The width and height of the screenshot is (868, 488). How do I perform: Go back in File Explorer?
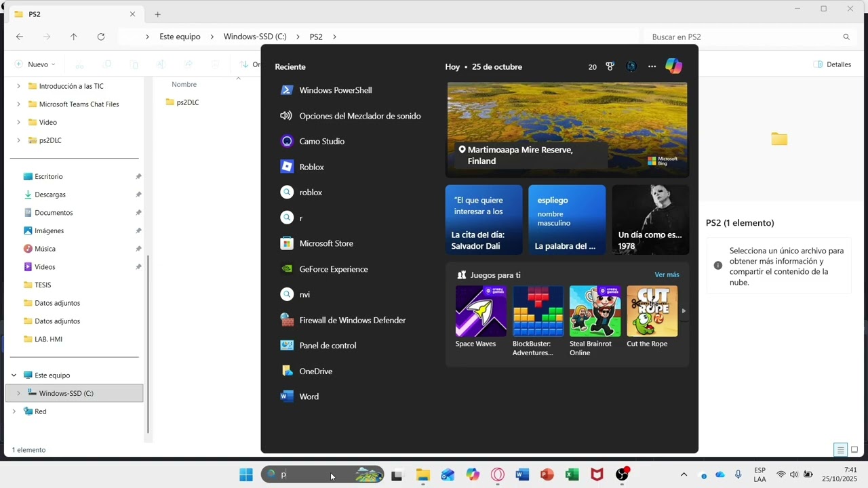click(20, 37)
